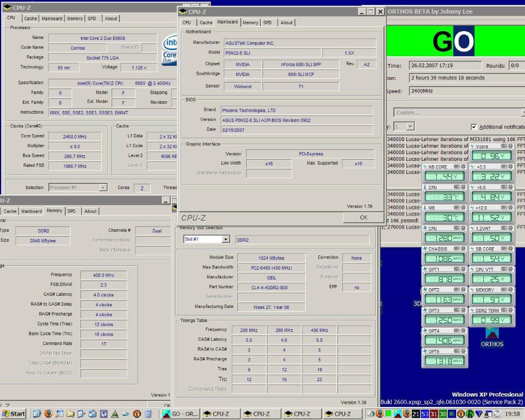525x420 pixels.
Task: Click the Manufacturing Date value Week 27, Year 06
Action: point(271,307)
